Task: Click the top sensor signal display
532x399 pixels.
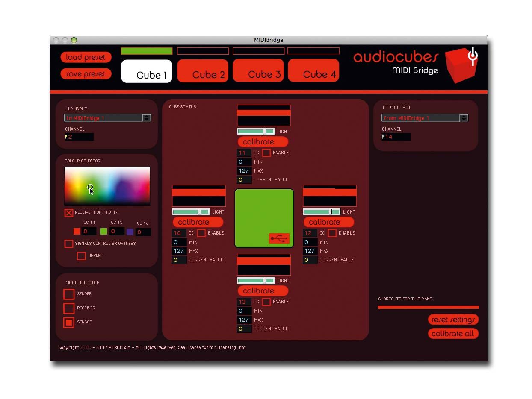Action: (x=264, y=115)
